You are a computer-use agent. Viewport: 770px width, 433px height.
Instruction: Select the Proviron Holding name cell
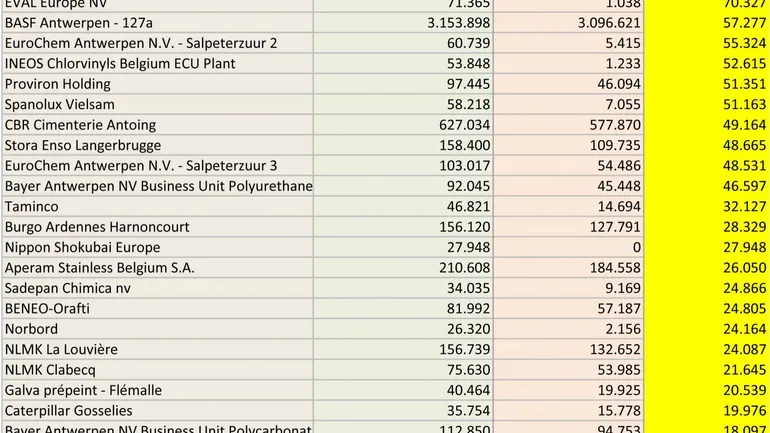point(157,84)
